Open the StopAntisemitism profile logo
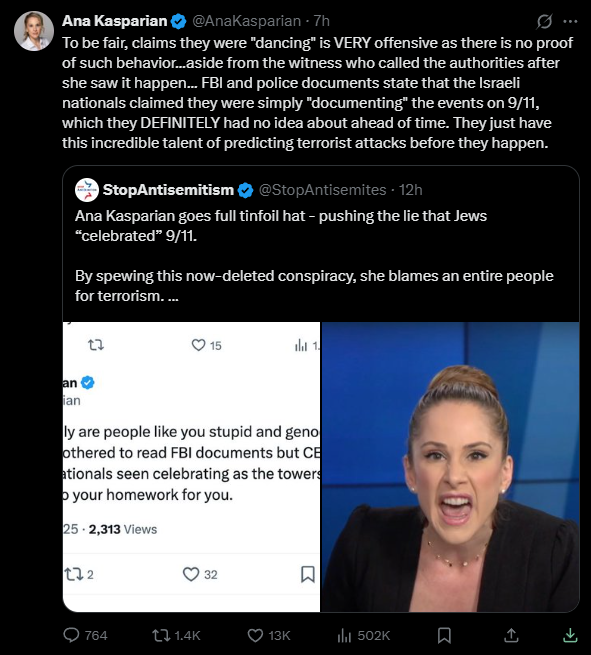 tap(87, 190)
